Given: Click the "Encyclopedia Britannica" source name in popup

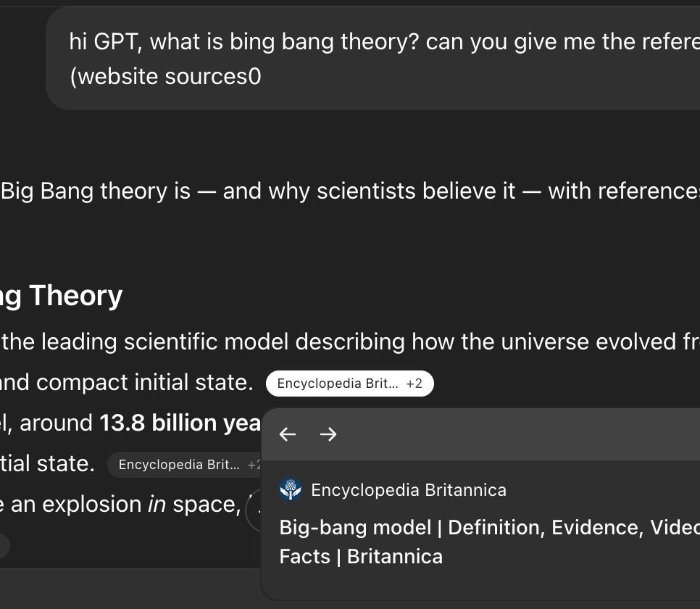Looking at the screenshot, I should click(x=408, y=490).
